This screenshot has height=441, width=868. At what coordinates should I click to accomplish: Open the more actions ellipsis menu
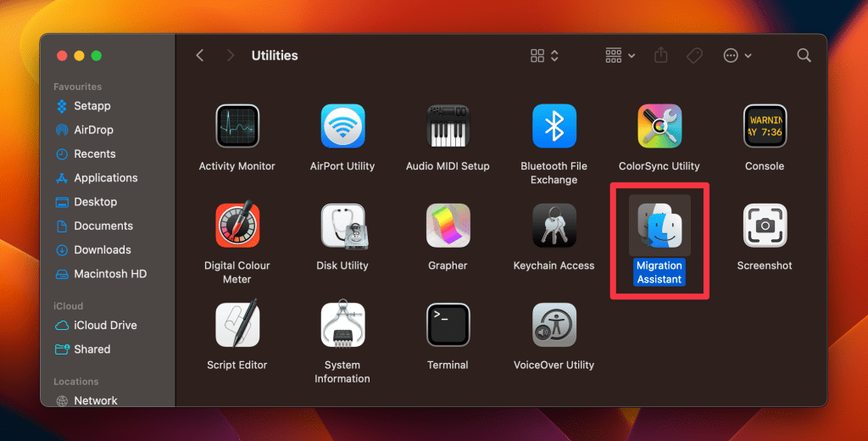[737, 55]
